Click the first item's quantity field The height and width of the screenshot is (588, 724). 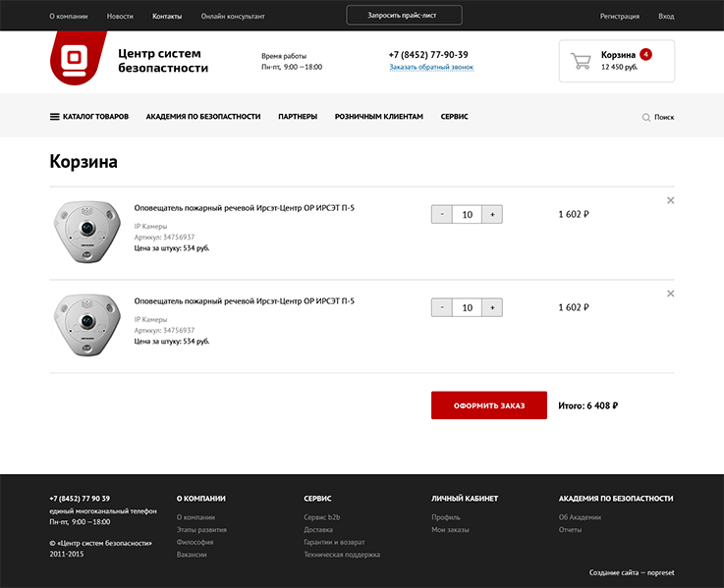pyautogui.click(x=467, y=214)
